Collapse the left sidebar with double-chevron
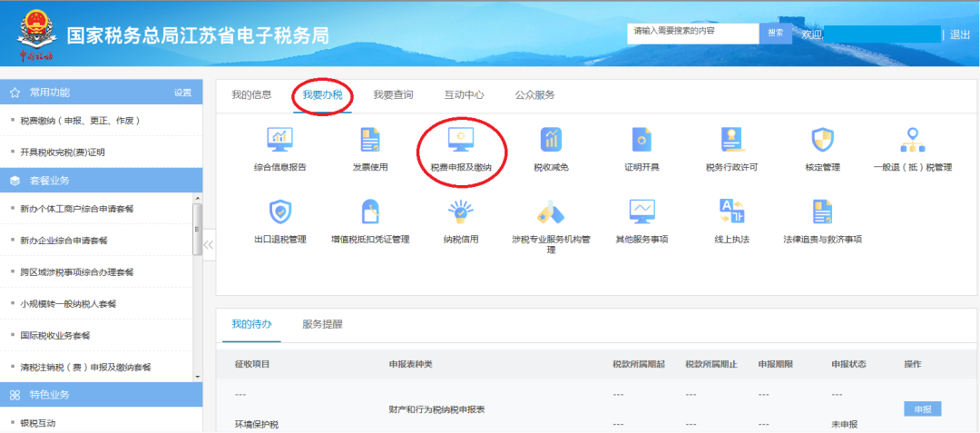The width and height of the screenshot is (980, 433). pos(209,244)
